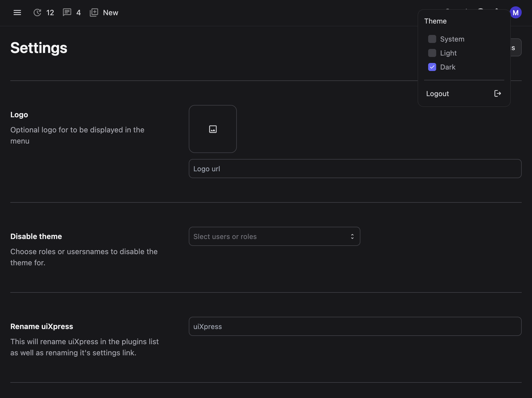Click the 4 comments count

(79, 13)
